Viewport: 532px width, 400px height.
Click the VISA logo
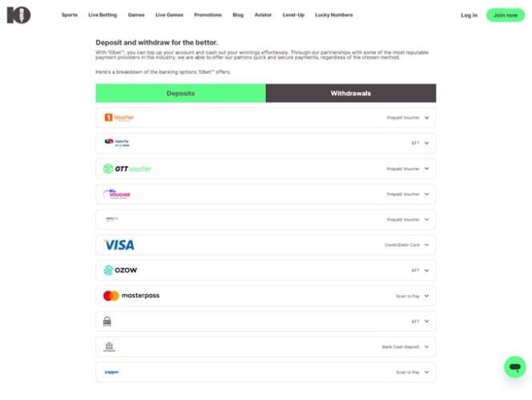pos(119,244)
